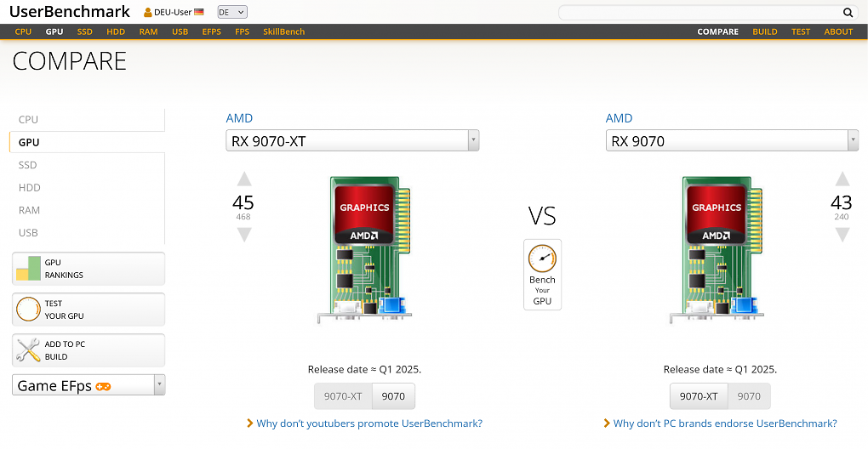
Task: Open RAM in the top navigation
Action: pyautogui.click(x=148, y=32)
